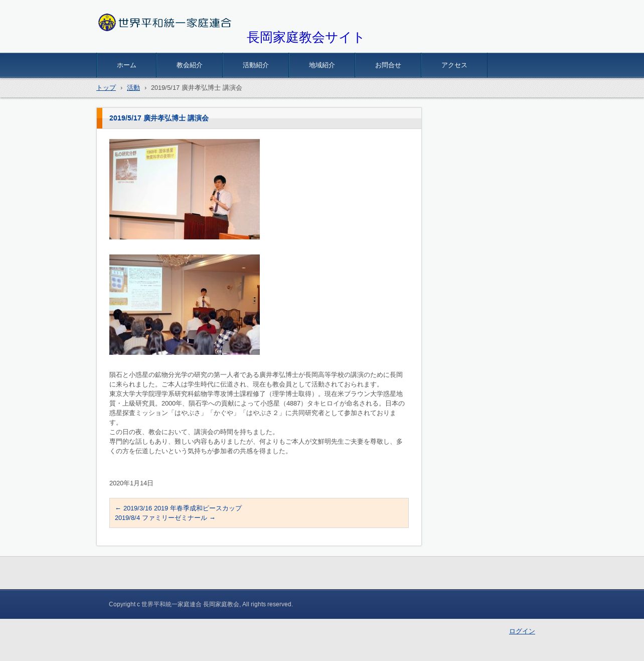
Task: Click the 世界平和統一家庭連合 header text
Action: [x=175, y=23]
